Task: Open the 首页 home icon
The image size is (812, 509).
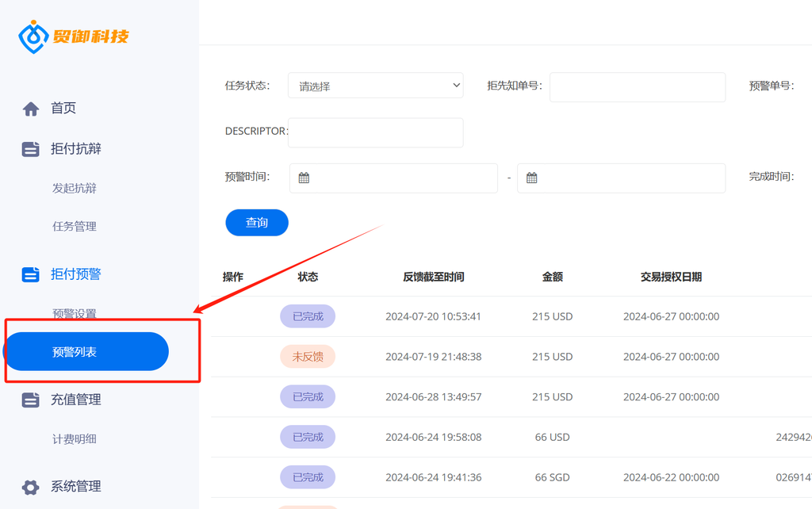Action: coord(31,109)
